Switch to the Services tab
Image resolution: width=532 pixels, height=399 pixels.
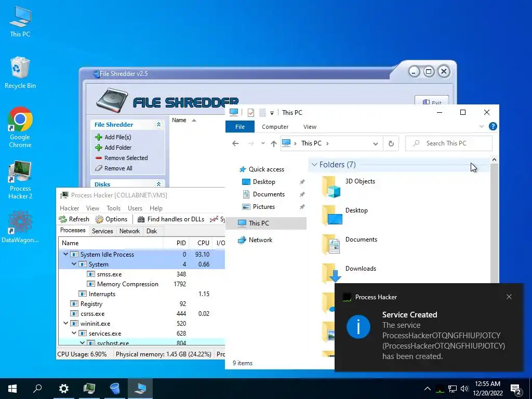[102, 231]
